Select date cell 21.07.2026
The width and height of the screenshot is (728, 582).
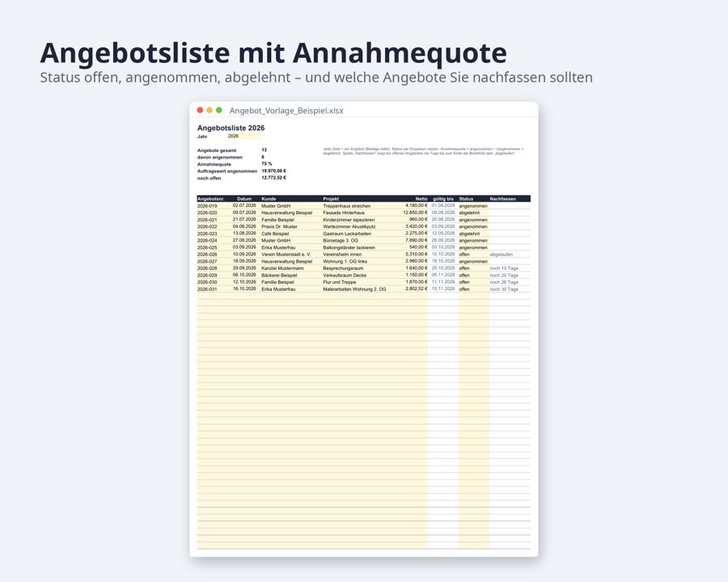244,220
